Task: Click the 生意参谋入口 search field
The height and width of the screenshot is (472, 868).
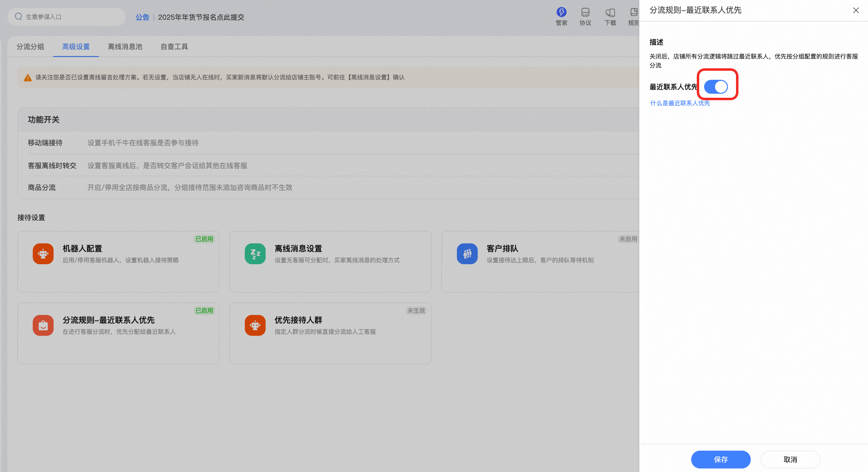Action: [x=67, y=17]
